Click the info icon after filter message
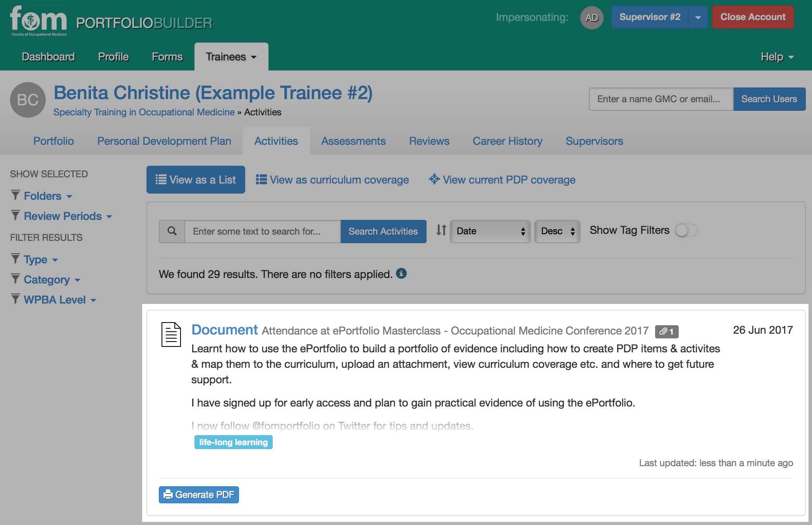This screenshot has height=525, width=812. tap(401, 273)
